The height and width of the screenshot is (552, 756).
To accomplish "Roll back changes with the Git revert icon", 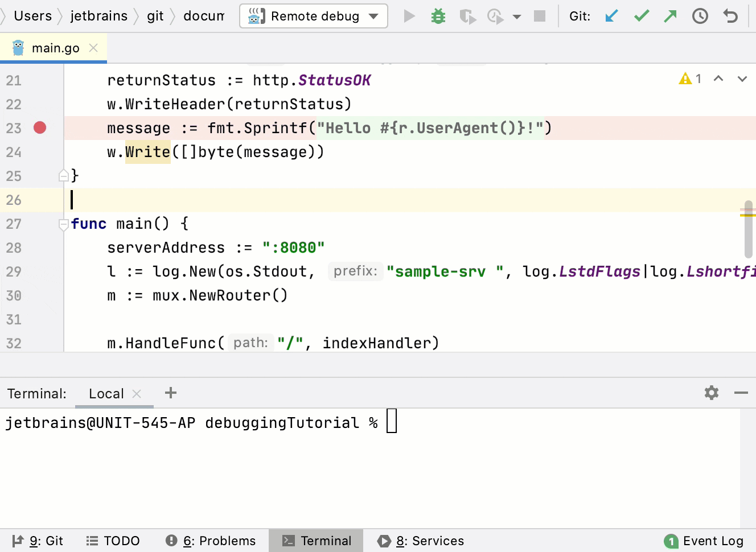I will point(730,16).
